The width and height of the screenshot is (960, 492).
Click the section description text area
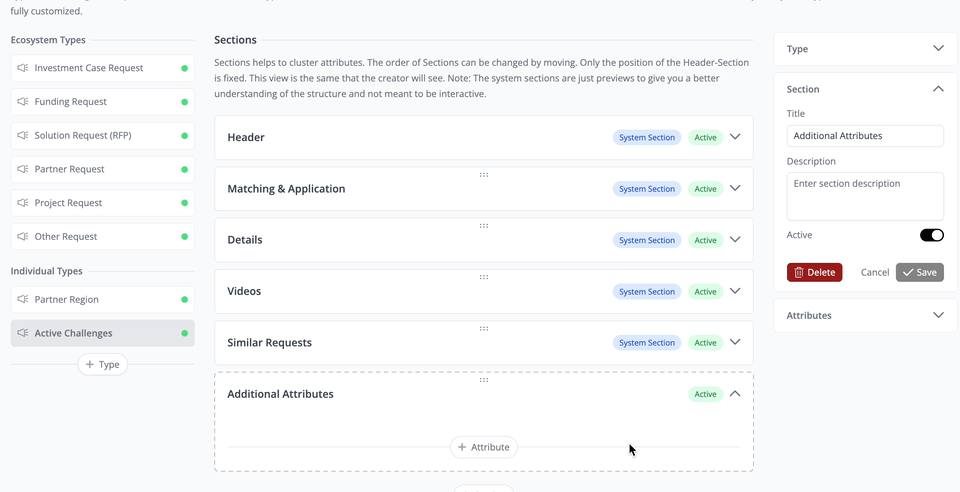point(864,196)
